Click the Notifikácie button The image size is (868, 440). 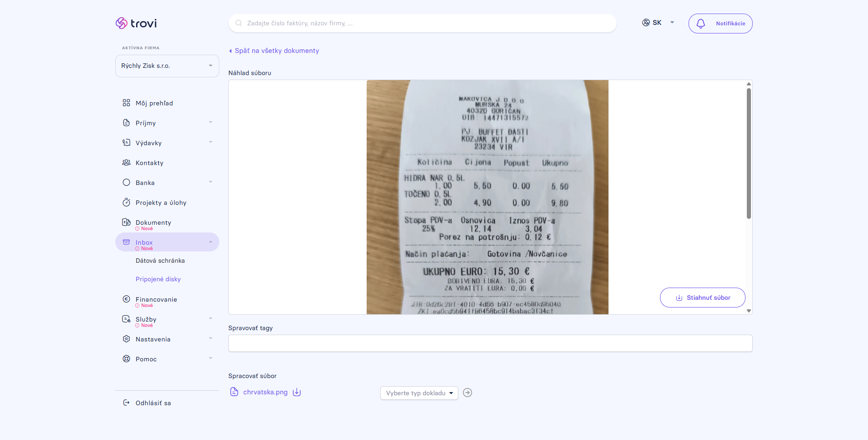721,24
